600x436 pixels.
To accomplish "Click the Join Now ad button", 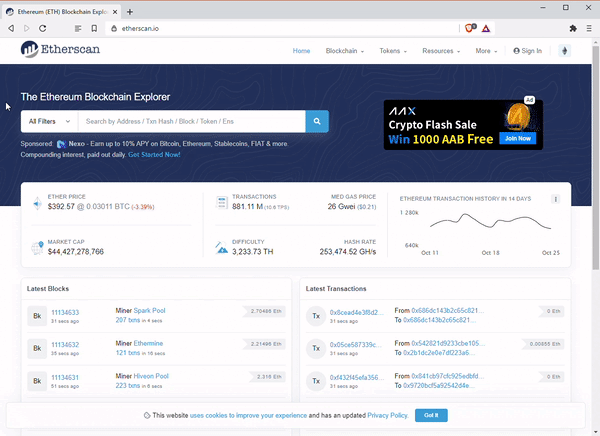I will 518,139.
